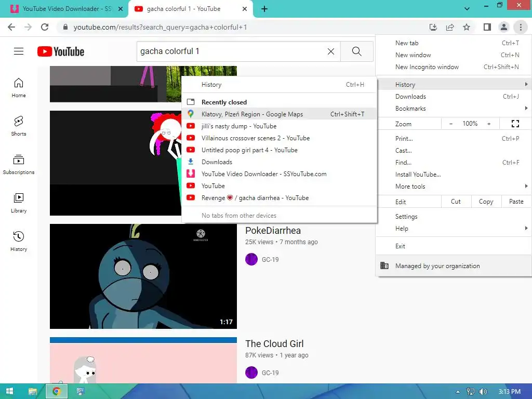Viewport: 532px width, 399px height.
Task: Share this page via share icon
Action: click(x=450, y=27)
